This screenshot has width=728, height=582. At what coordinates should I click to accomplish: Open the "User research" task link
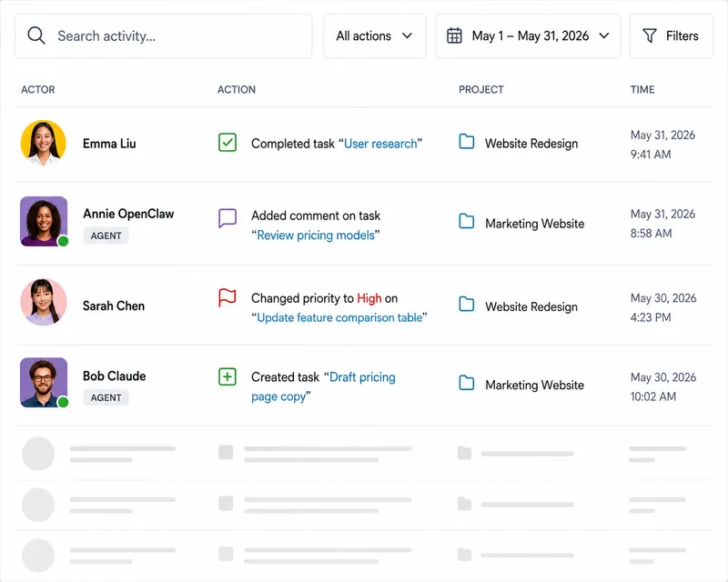click(380, 144)
